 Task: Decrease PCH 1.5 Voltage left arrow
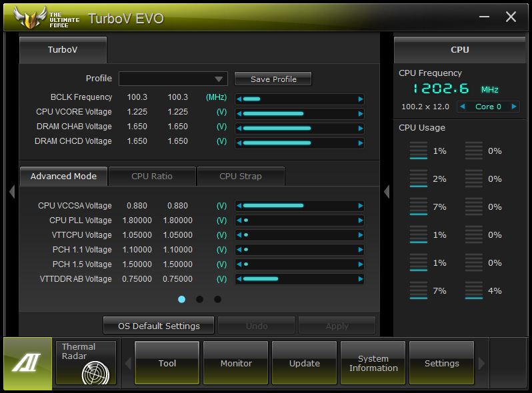(x=239, y=264)
